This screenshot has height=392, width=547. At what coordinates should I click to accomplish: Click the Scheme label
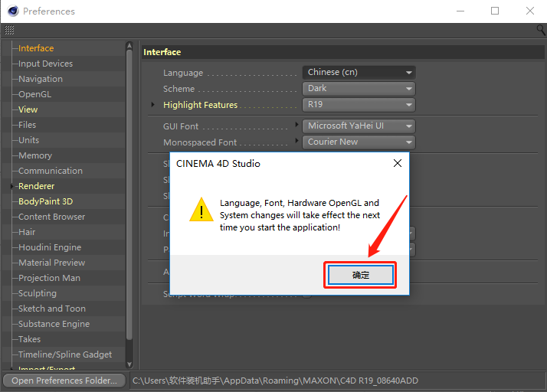(x=179, y=89)
